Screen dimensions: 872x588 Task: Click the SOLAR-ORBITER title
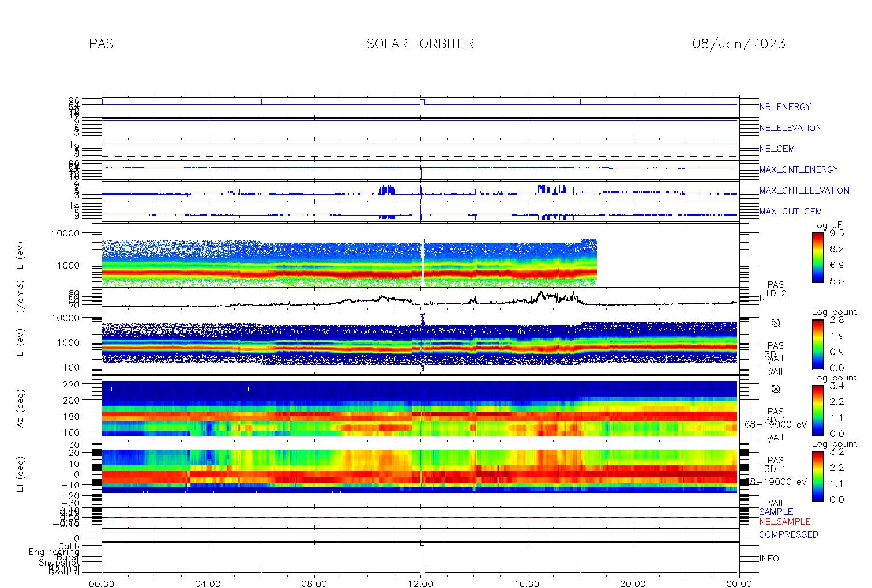click(x=420, y=44)
